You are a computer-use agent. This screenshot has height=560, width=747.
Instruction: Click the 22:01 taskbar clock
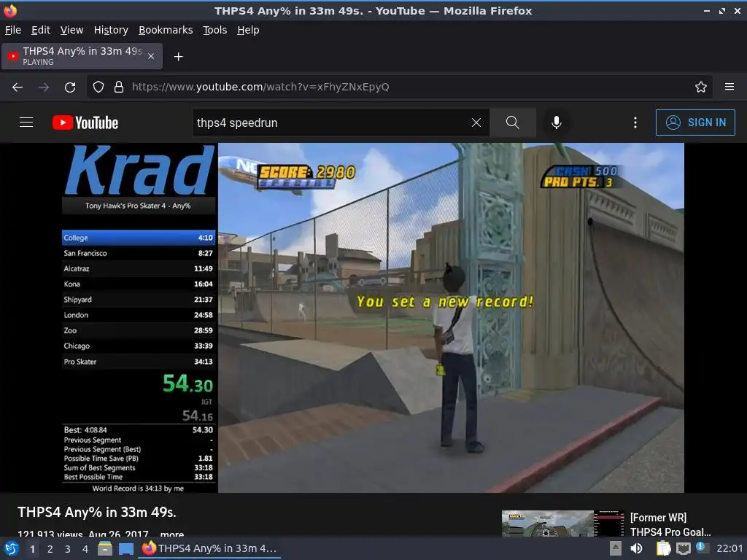click(x=729, y=548)
